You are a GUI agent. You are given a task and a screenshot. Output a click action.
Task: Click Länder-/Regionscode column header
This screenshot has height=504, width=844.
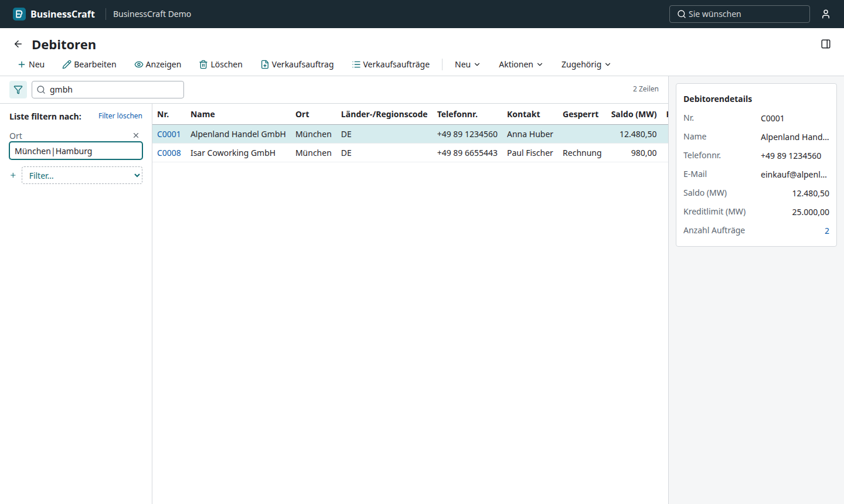pyautogui.click(x=384, y=114)
